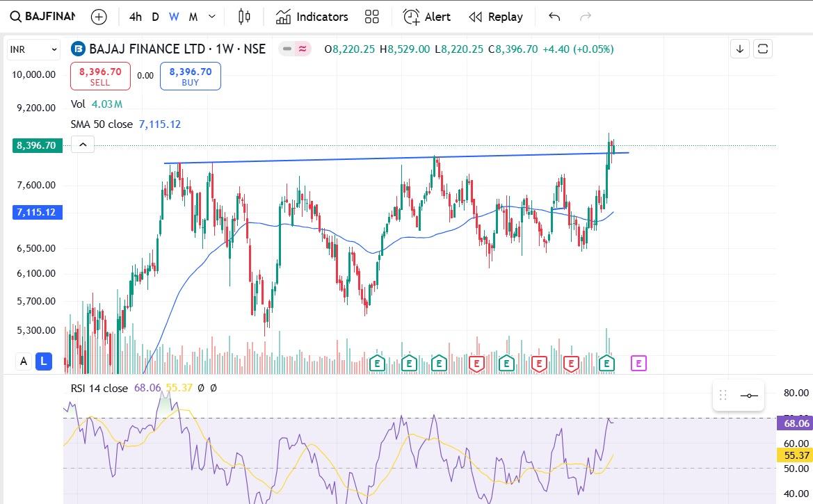Click the compare or add symbol plus button

[x=99, y=17]
